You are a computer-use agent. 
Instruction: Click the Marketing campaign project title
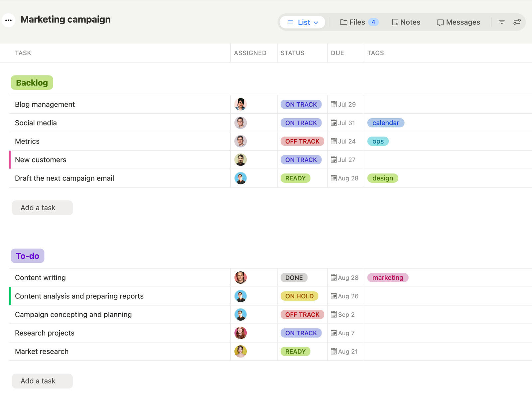(66, 19)
